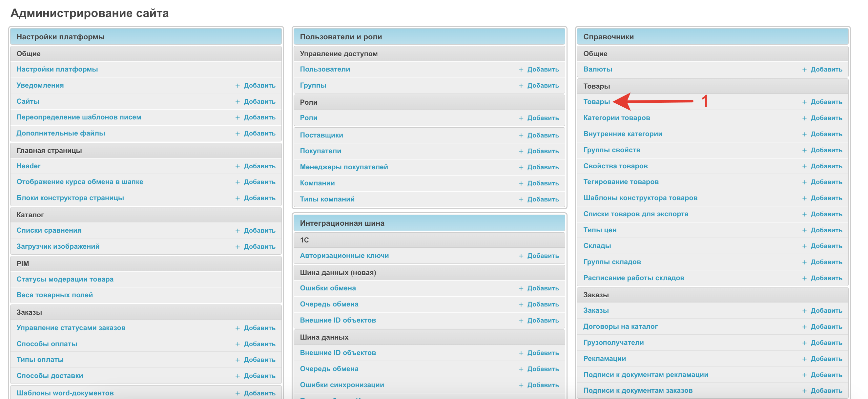
Task: Go to Категории товаров
Action: click(x=616, y=117)
